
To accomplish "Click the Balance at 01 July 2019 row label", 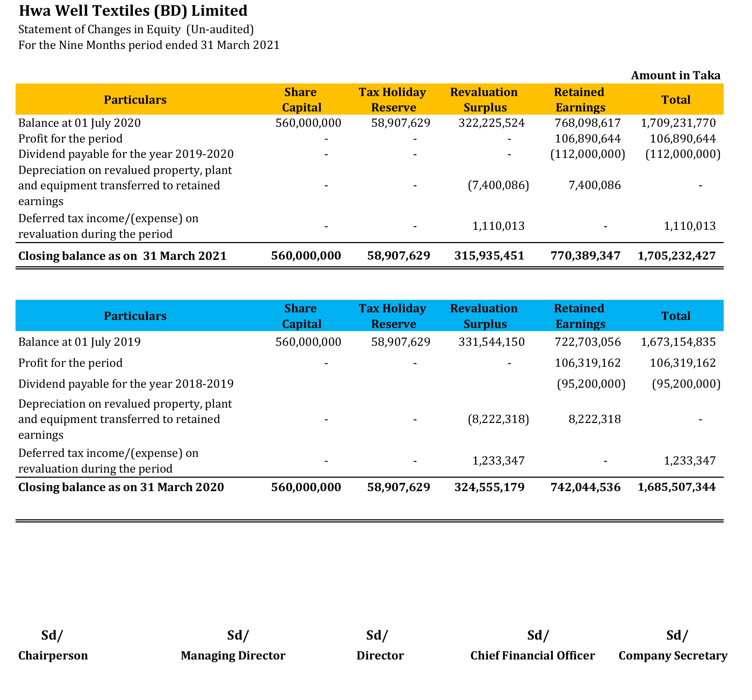I will click(x=79, y=342).
